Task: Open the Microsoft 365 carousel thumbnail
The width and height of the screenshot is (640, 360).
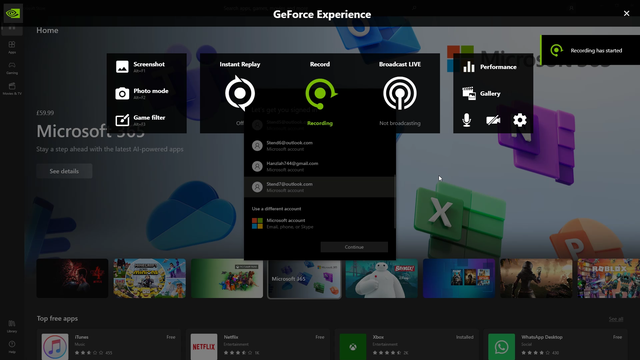Action: point(304,279)
